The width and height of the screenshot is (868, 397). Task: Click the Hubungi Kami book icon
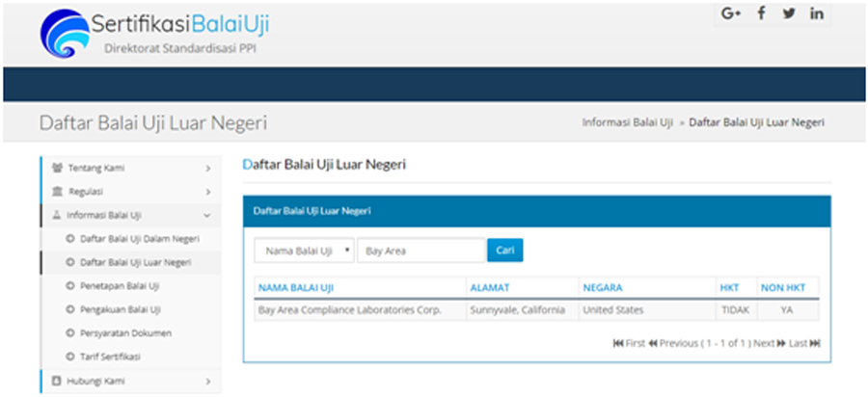56,381
